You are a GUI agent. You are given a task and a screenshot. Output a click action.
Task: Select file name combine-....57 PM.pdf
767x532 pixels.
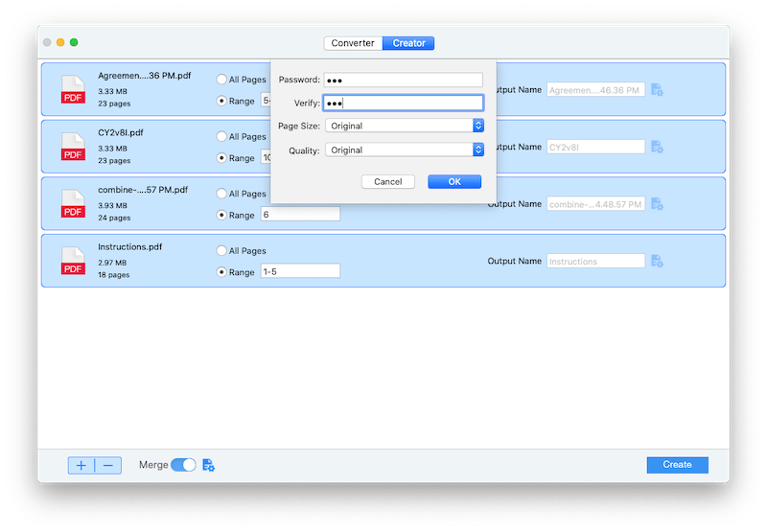(x=143, y=190)
